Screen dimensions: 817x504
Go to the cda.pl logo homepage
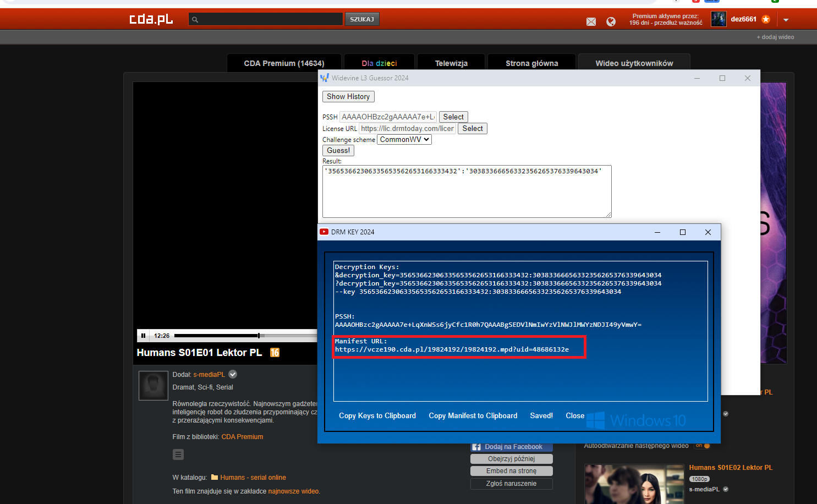coord(151,19)
